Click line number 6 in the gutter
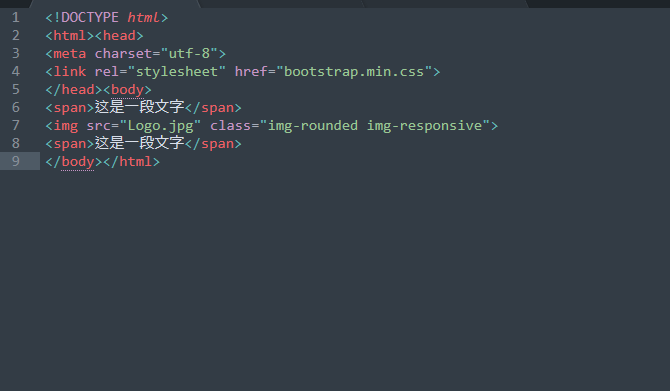 coord(16,107)
